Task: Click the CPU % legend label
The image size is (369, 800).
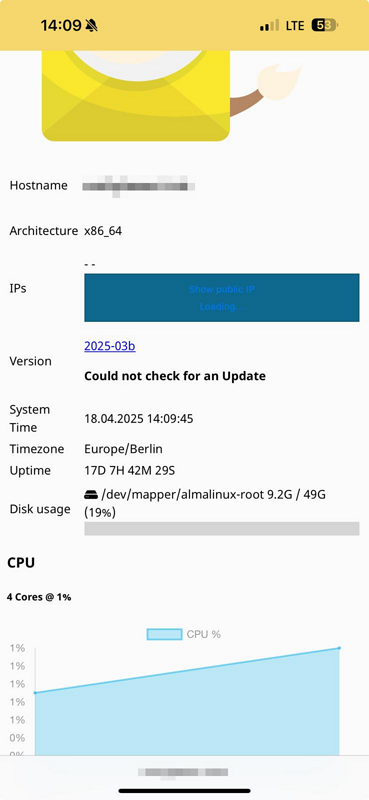Action: (x=204, y=634)
